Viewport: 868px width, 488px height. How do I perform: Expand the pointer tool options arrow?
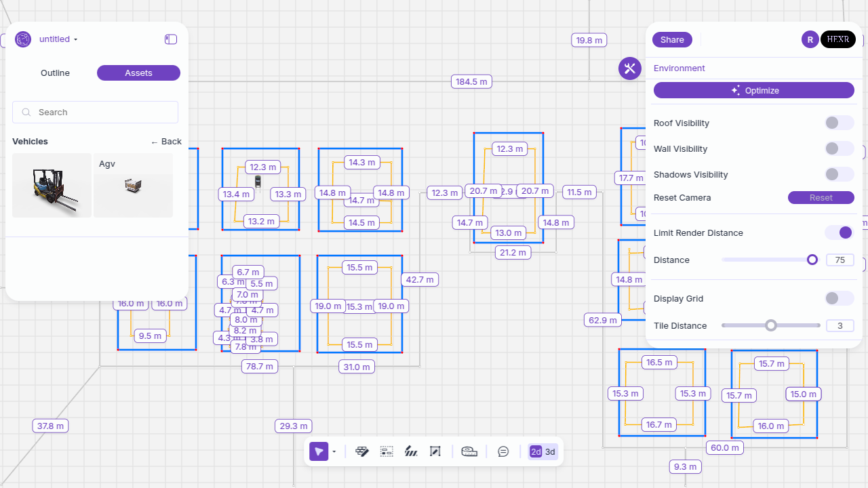[334, 451]
